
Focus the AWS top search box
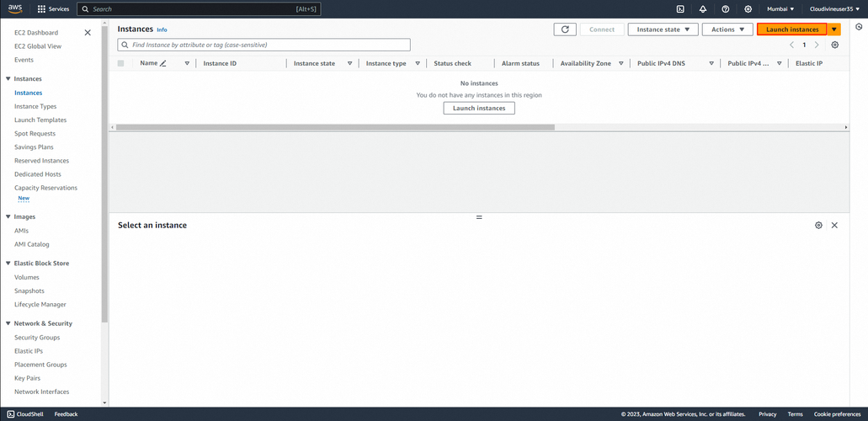click(x=199, y=9)
